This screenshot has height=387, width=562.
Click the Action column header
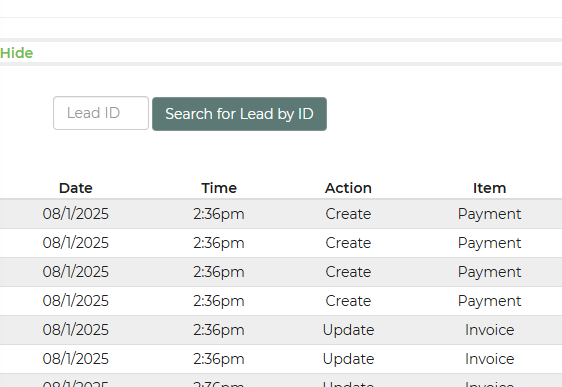pyautogui.click(x=348, y=188)
